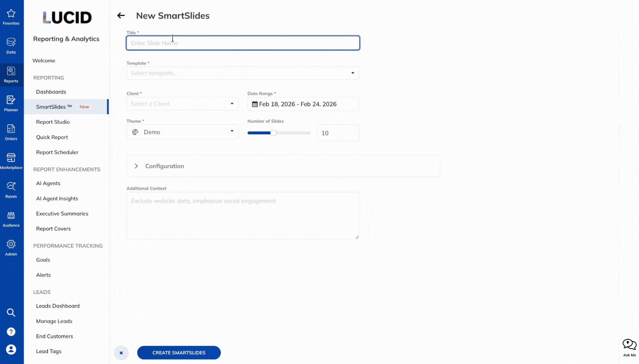Viewport: 639px width, 364px height.
Task: Open the Select template dropdown
Action: (243, 73)
